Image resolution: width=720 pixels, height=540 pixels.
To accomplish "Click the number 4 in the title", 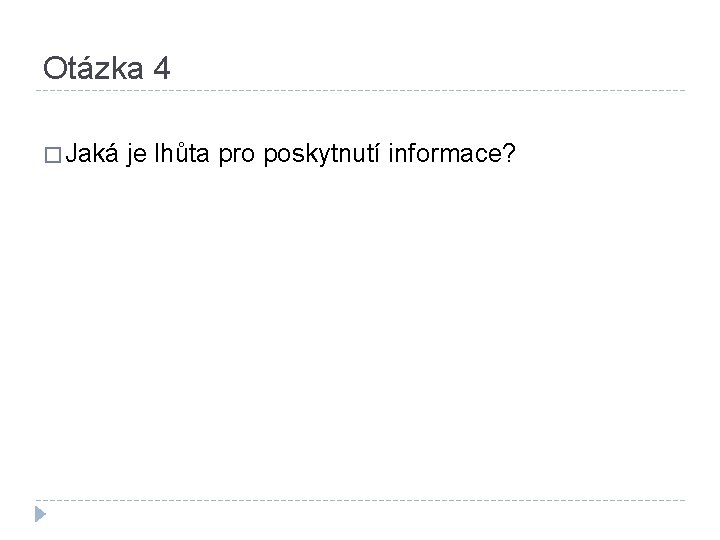I will tap(162, 69).
